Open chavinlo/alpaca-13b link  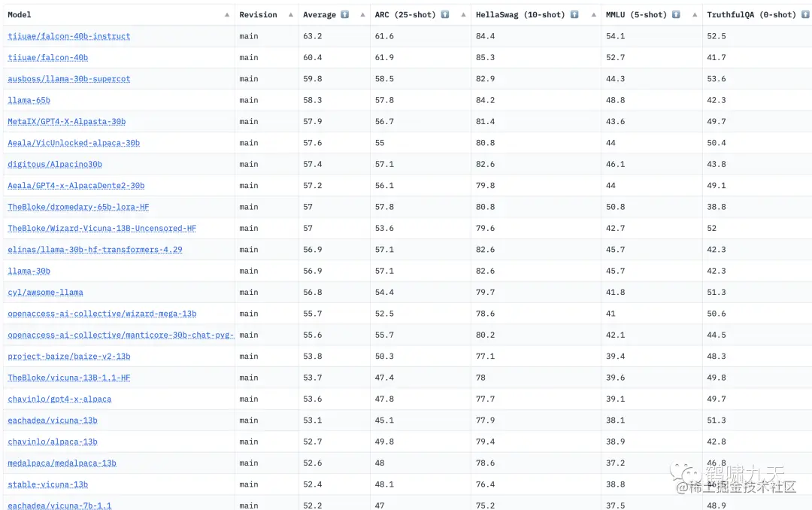tap(53, 442)
